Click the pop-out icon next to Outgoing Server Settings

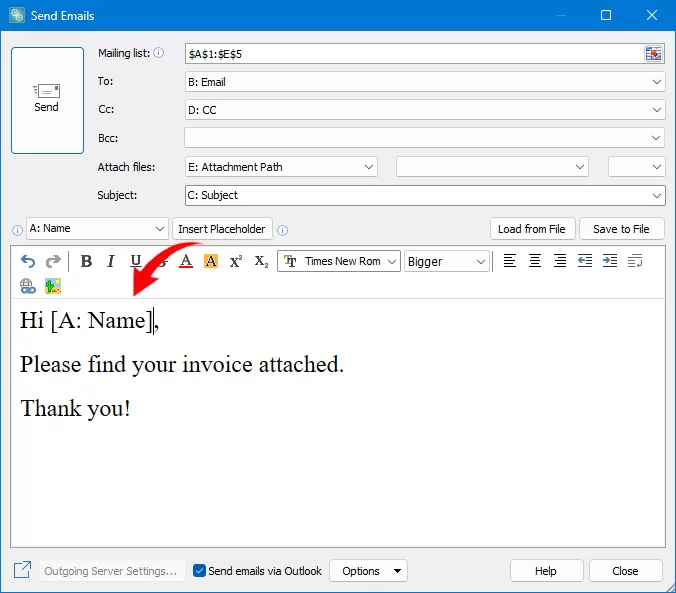point(22,570)
